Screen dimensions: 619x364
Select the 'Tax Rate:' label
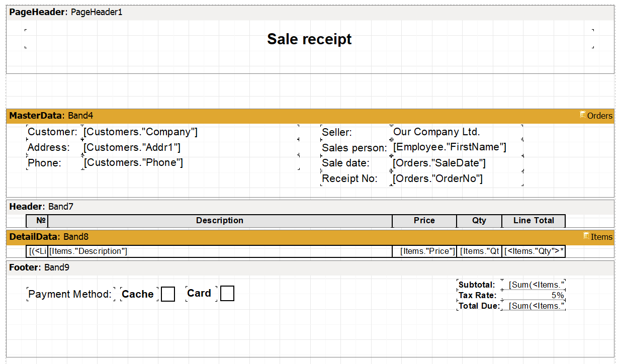click(479, 296)
